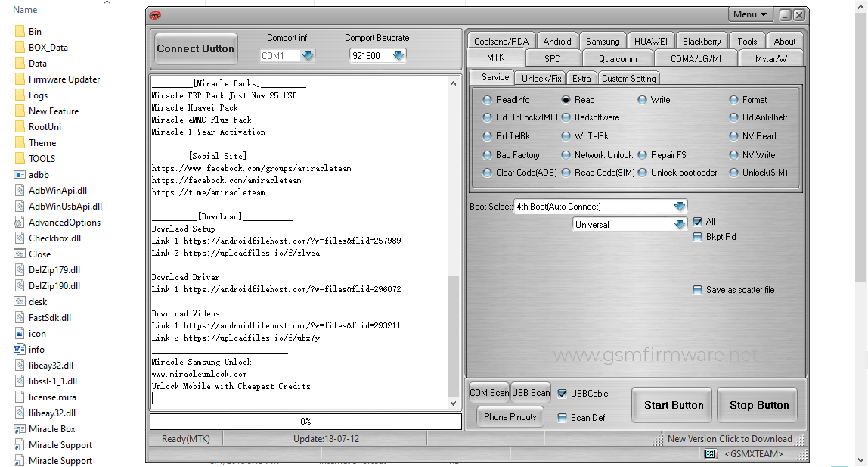This screenshot has height=467, width=868.
Task: Select the Unlock bootloader radio option
Action: pyautogui.click(x=642, y=173)
